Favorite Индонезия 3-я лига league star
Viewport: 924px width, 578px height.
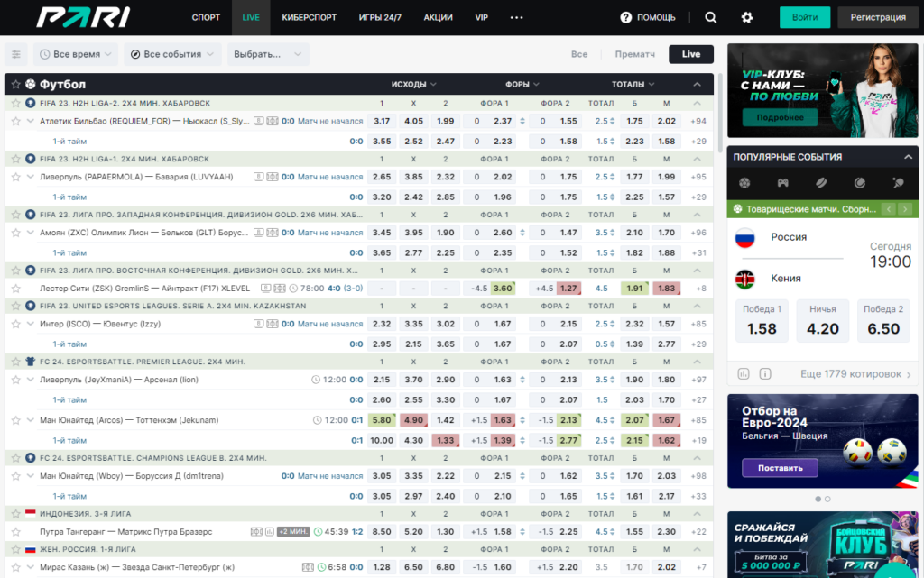pyautogui.click(x=16, y=514)
